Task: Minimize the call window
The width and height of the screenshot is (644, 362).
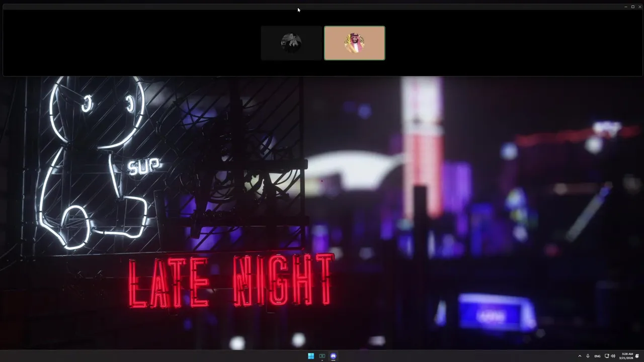Action: [x=625, y=7]
